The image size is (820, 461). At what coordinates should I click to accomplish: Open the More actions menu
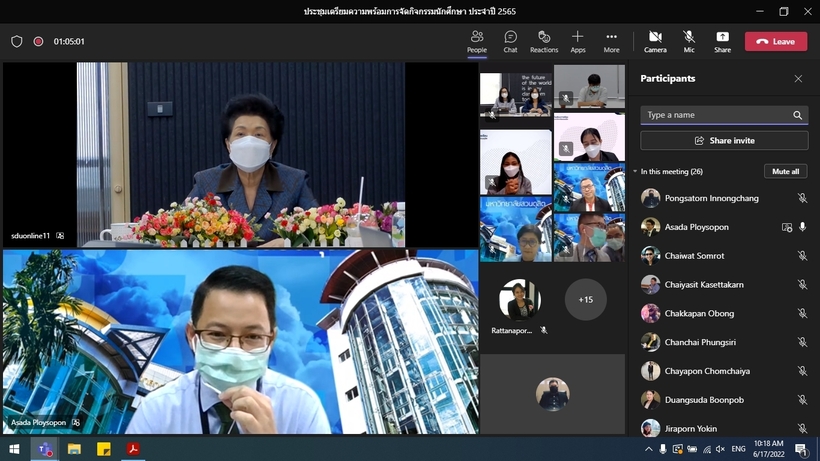[611, 42]
